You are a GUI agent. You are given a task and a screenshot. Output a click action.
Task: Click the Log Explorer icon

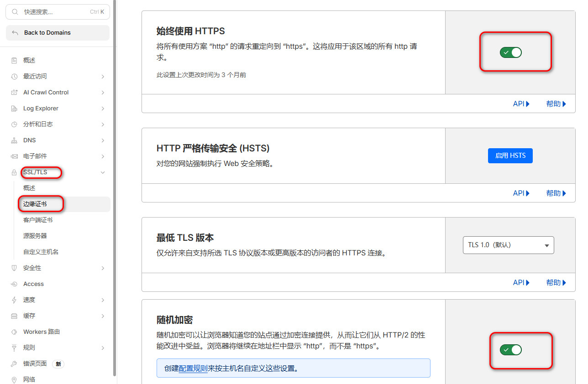point(14,109)
